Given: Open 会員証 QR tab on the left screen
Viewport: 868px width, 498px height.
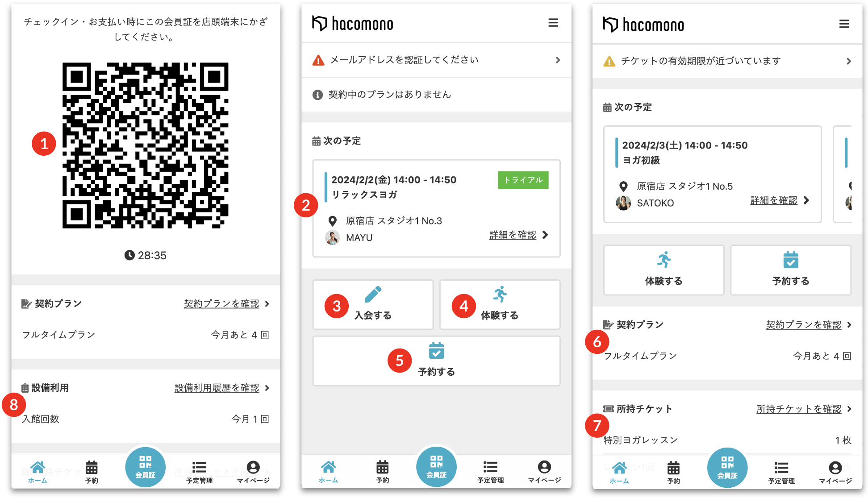Looking at the screenshot, I should (x=146, y=467).
